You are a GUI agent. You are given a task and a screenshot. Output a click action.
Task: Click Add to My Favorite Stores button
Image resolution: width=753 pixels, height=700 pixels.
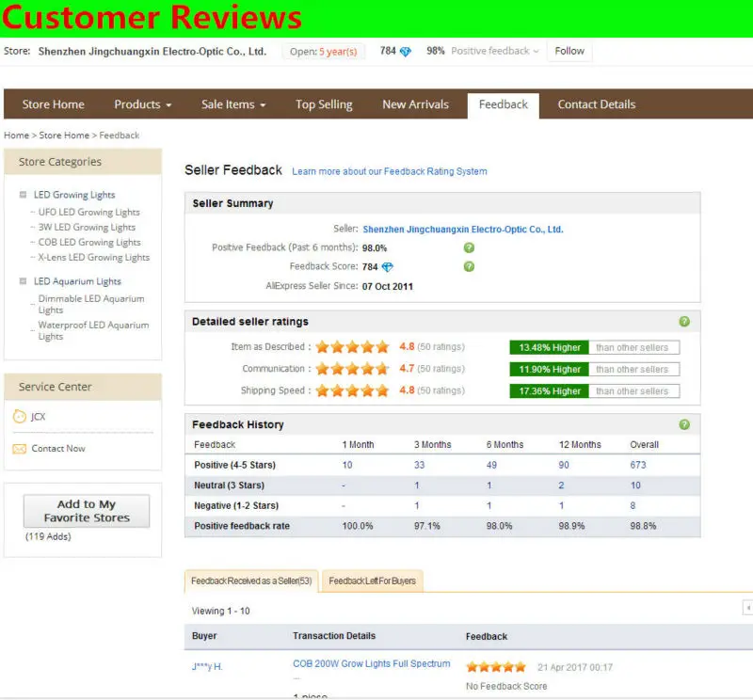87,511
